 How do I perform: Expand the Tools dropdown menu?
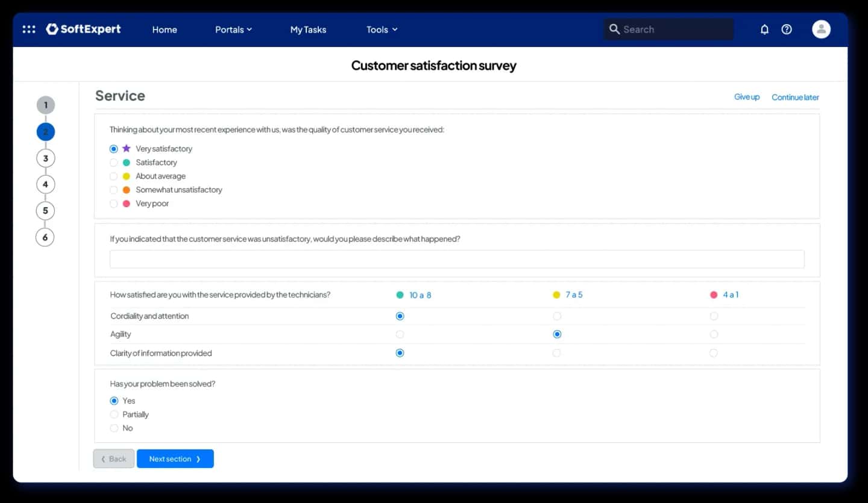[x=382, y=30]
